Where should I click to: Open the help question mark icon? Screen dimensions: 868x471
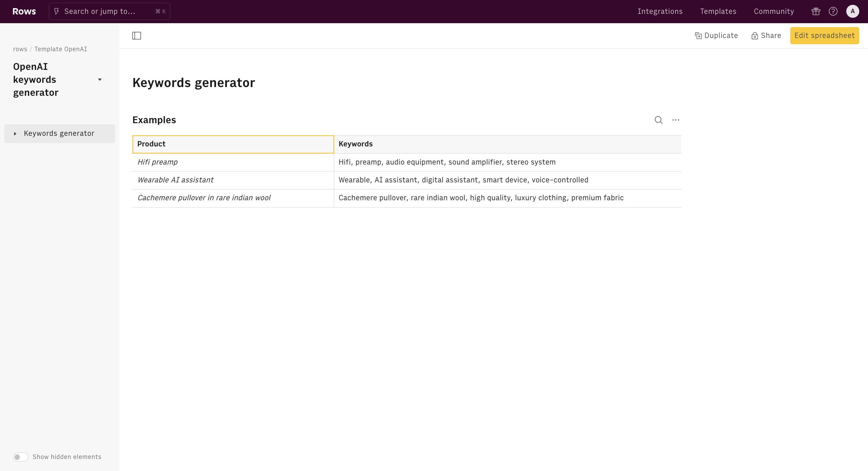point(833,11)
